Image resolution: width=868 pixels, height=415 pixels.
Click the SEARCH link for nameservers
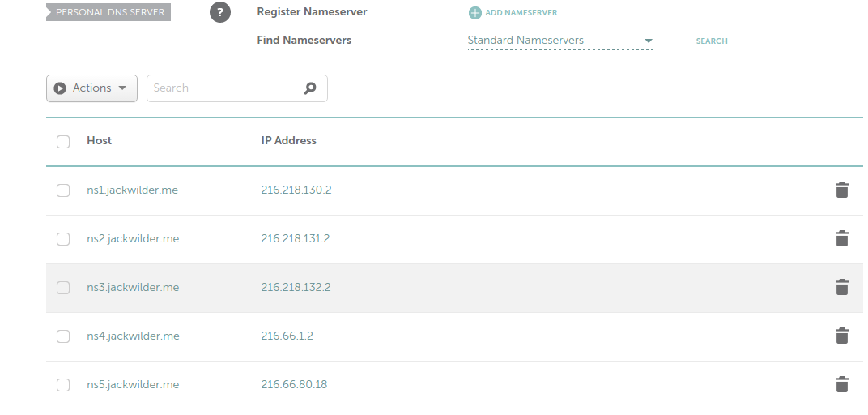[712, 41]
